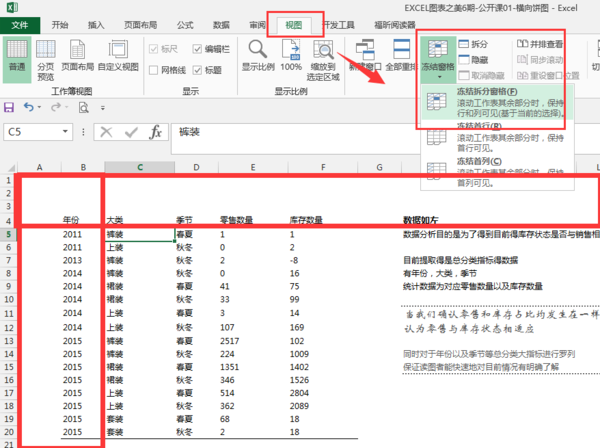The height and width of the screenshot is (448, 600).
Task: Switch to the 福昕阅读器 tab
Action: (x=395, y=25)
